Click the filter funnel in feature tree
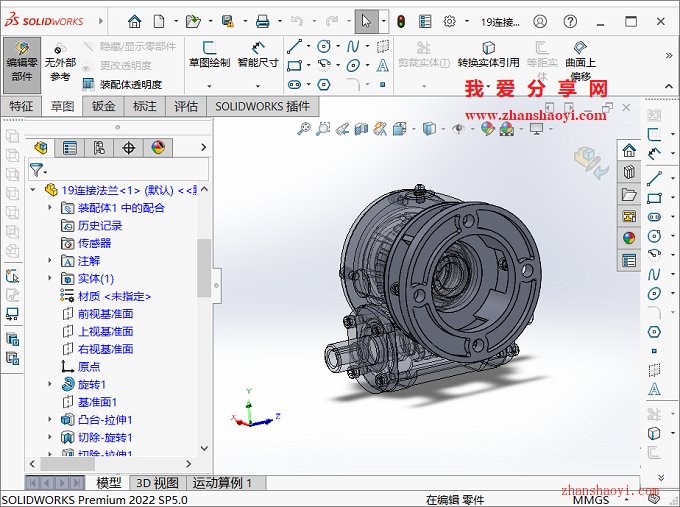The image size is (680, 507). 36,170
